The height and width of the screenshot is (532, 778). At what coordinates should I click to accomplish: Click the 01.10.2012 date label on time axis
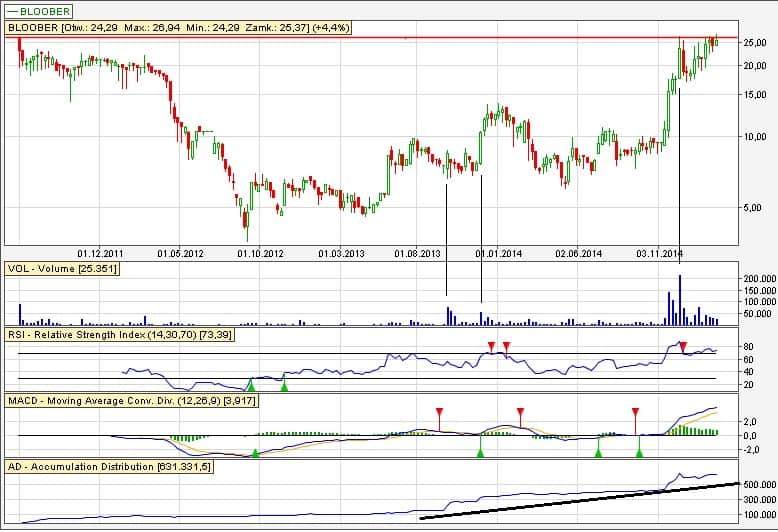click(x=261, y=253)
